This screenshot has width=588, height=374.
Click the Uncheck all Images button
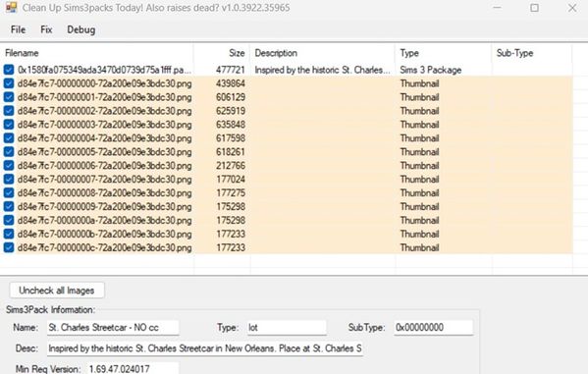pos(57,291)
